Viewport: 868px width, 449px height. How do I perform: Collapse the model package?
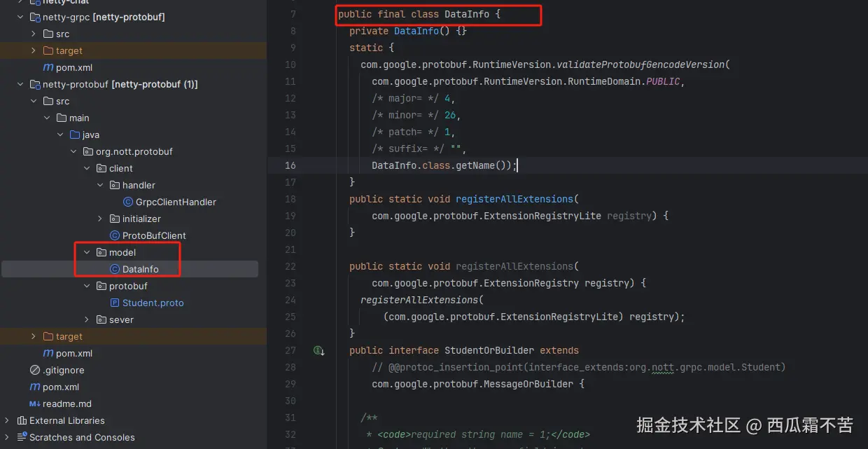pyautogui.click(x=87, y=252)
